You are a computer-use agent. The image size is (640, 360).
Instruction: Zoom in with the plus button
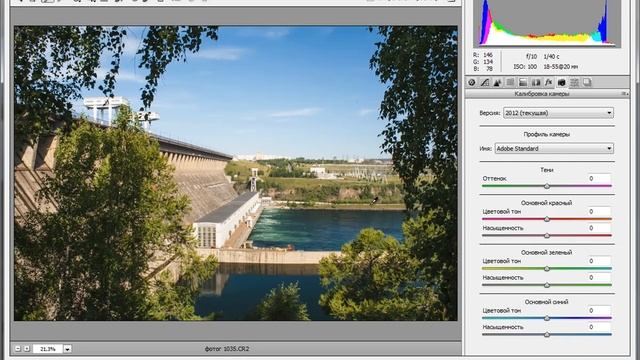27,349
